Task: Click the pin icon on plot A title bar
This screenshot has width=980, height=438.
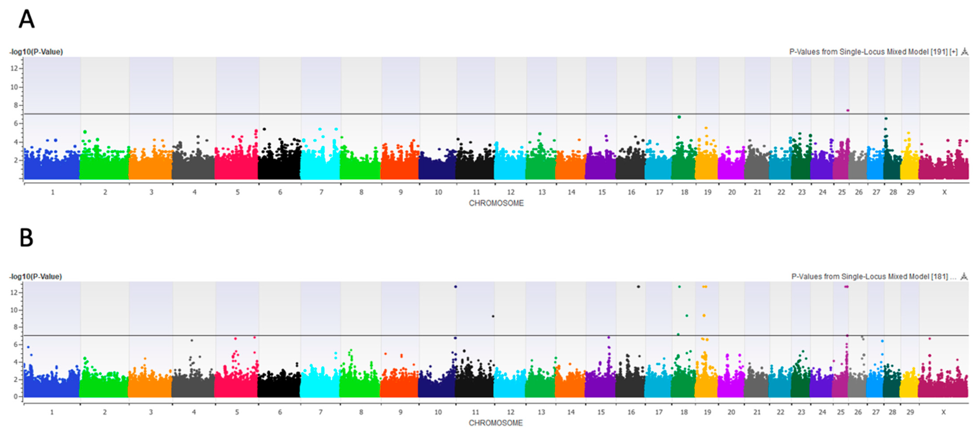Action: point(964,51)
